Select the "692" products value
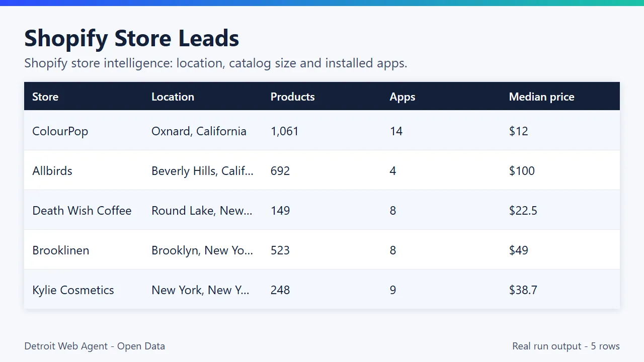 [280, 171]
